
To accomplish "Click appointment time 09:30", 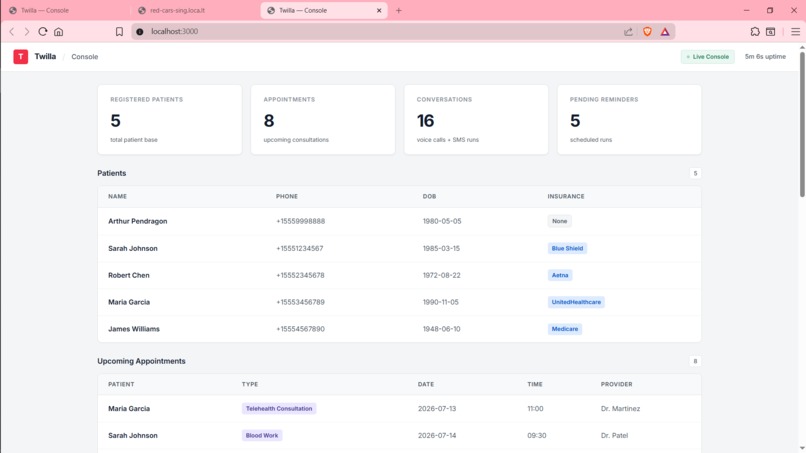I will click(537, 435).
